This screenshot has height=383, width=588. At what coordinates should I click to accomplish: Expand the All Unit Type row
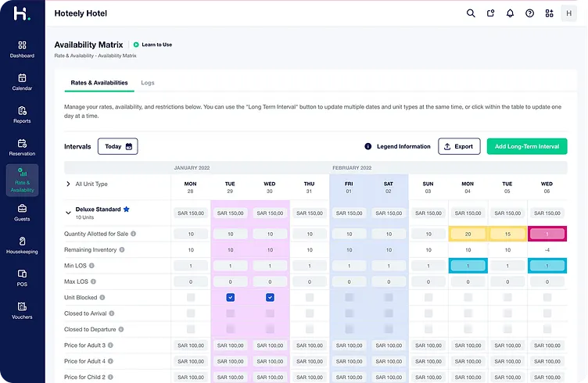click(68, 184)
